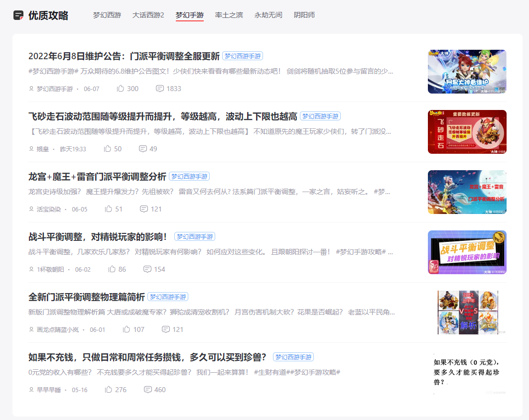Click comment icon showing 460
The height and width of the screenshot is (420, 529).
[148, 390]
